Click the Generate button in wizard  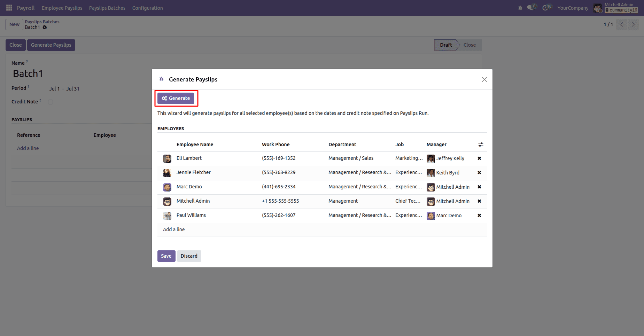click(x=176, y=98)
